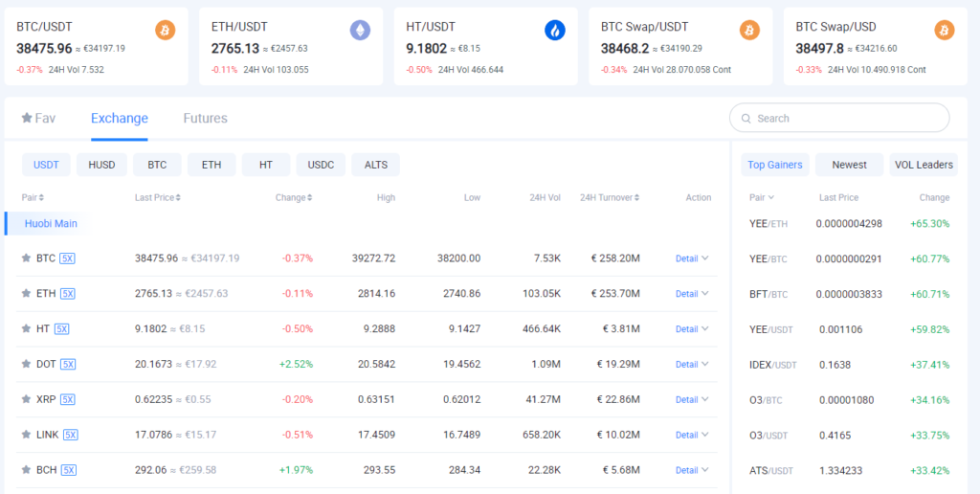Click the Bitcoin icon on BTC Swap/USD card

(945, 30)
